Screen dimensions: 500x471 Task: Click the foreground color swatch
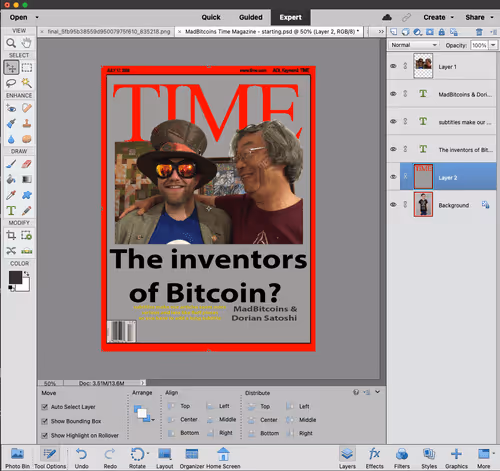(15, 277)
